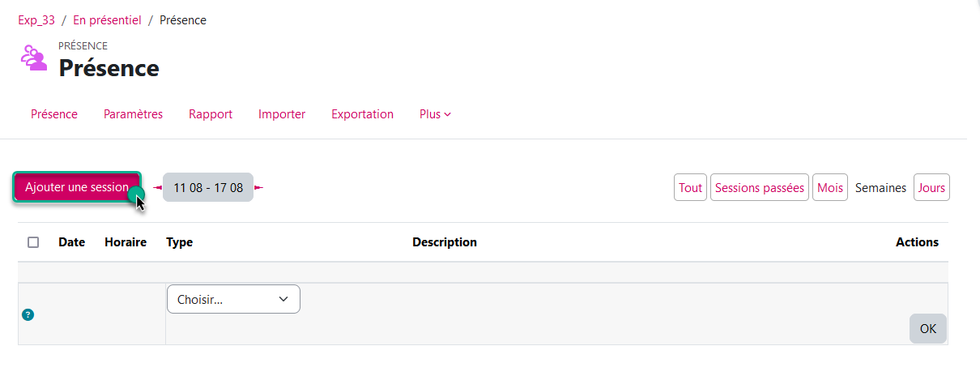The height and width of the screenshot is (376, 980).
Task: Switch view to Jours
Action: pyautogui.click(x=931, y=188)
